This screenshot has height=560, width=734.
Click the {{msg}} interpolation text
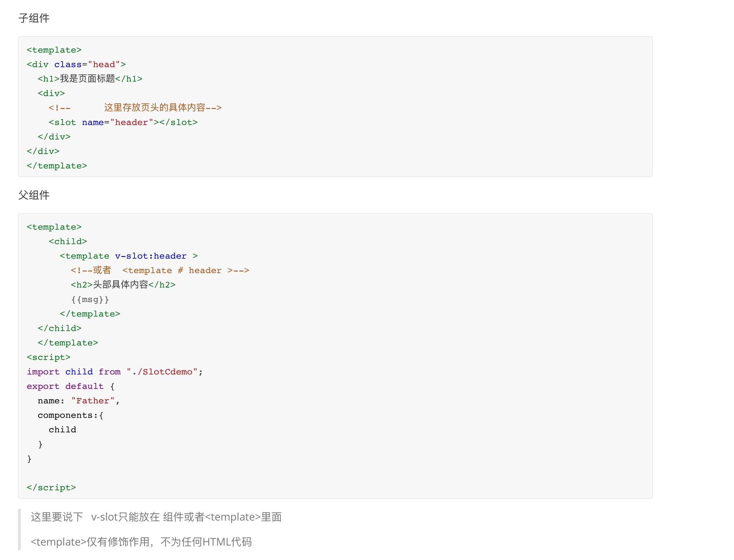[90, 299]
